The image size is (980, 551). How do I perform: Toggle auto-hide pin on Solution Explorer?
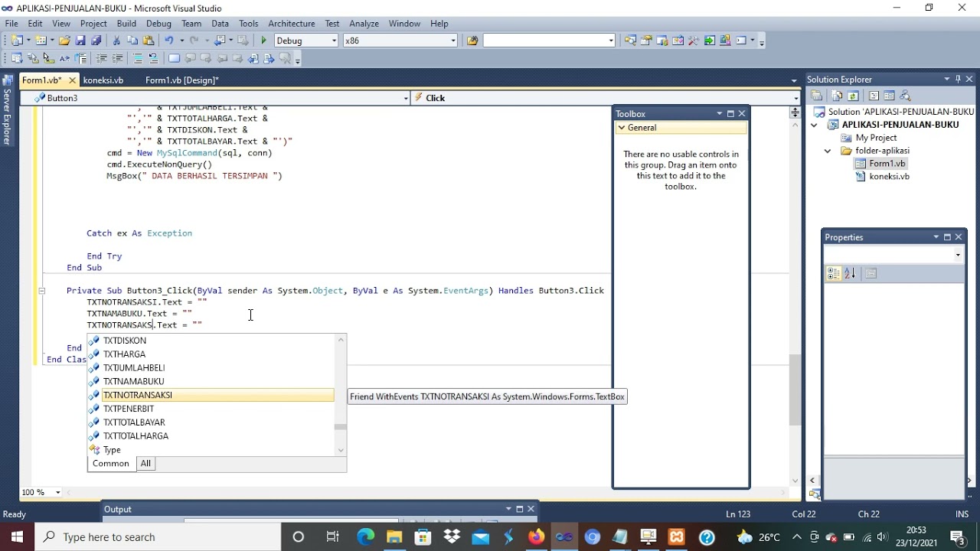point(958,79)
